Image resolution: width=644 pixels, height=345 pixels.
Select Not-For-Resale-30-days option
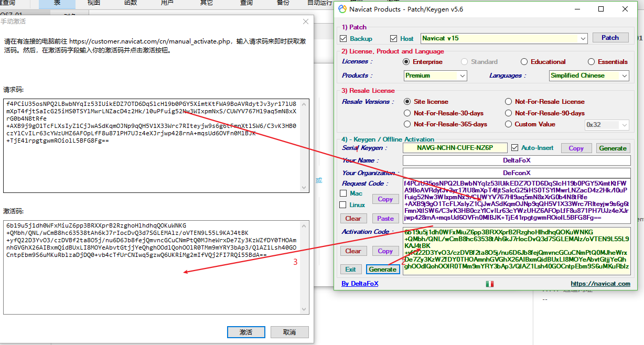(407, 113)
